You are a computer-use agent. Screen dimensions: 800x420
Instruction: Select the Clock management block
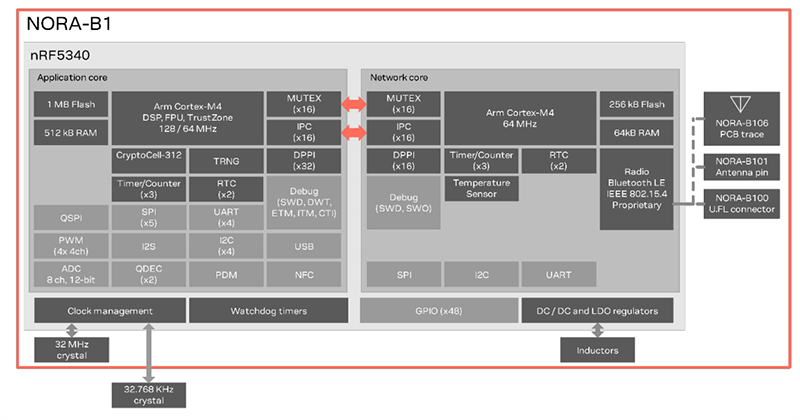[109, 311]
